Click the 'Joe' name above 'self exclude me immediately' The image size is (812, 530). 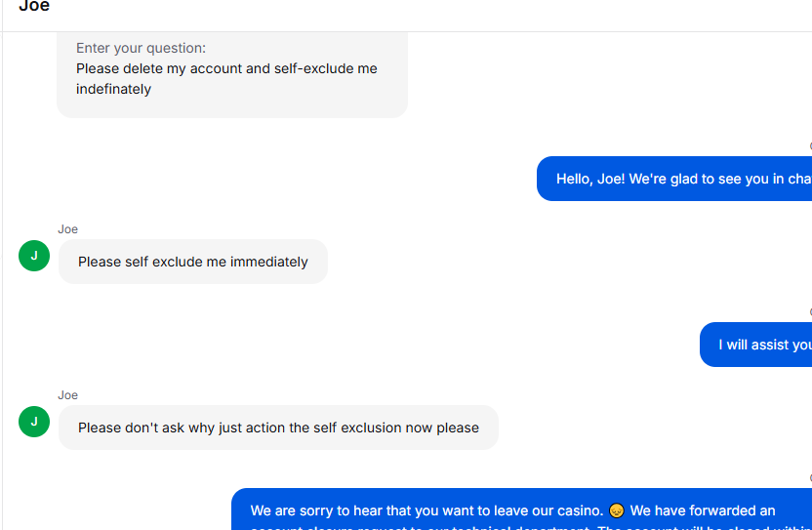click(68, 229)
